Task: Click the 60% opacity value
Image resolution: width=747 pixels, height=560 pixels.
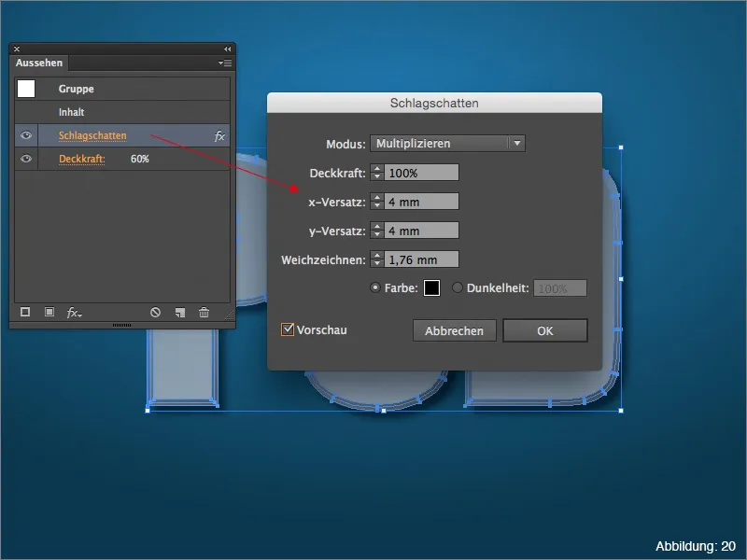Action: coord(139,159)
